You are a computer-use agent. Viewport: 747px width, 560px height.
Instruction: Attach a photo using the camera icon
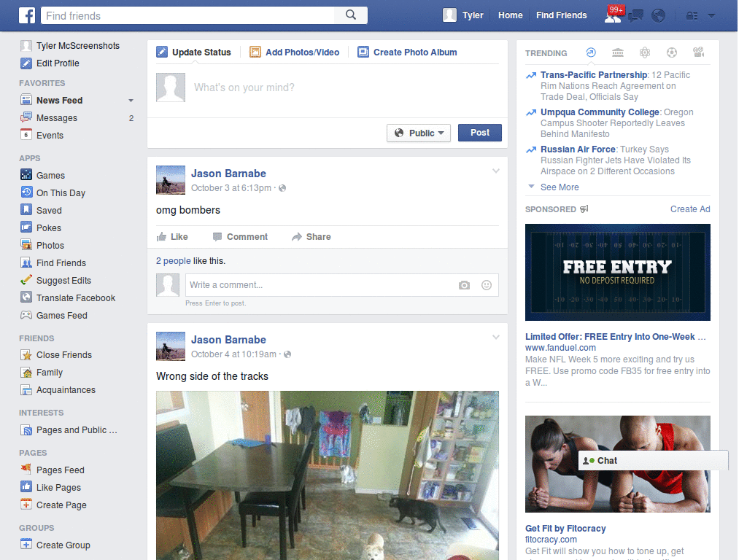pyautogui.click(x=464, y=285)
